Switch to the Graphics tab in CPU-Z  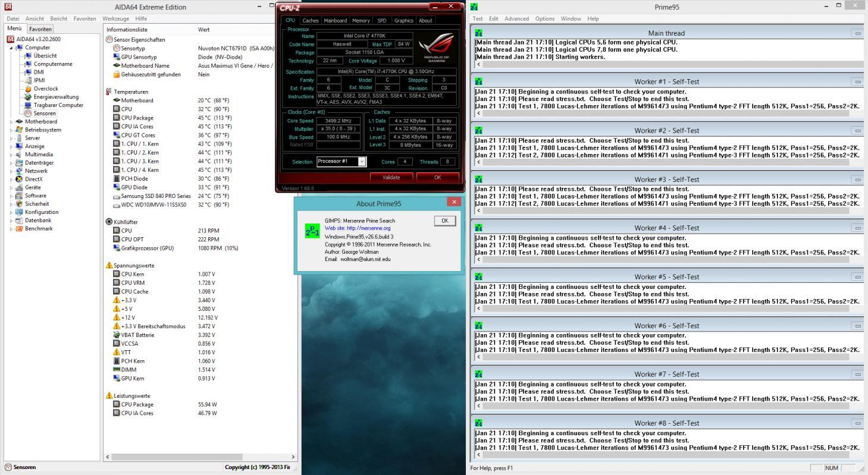[403, 20]
